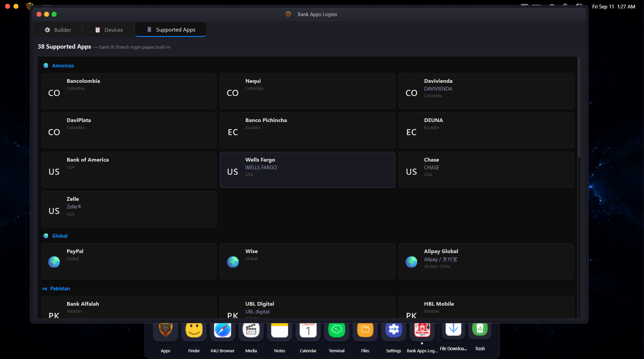Pick the Chase app card

pos(486,170)
